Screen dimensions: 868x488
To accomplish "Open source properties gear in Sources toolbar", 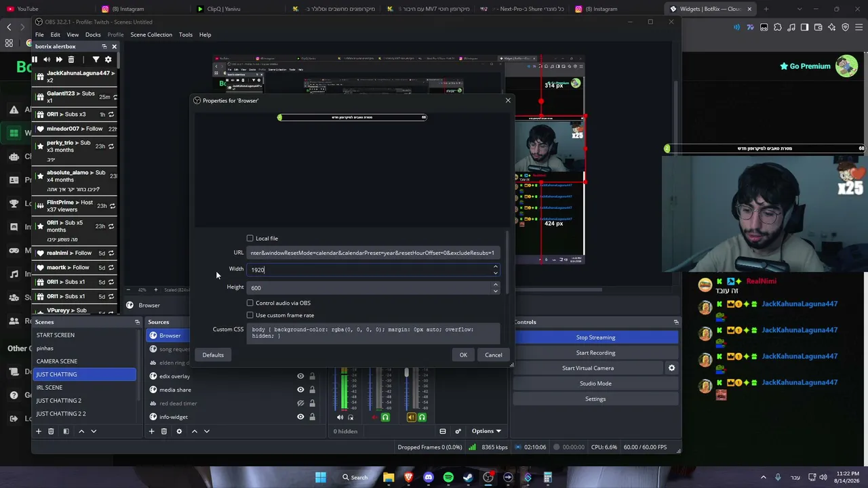I will (179, 431).
